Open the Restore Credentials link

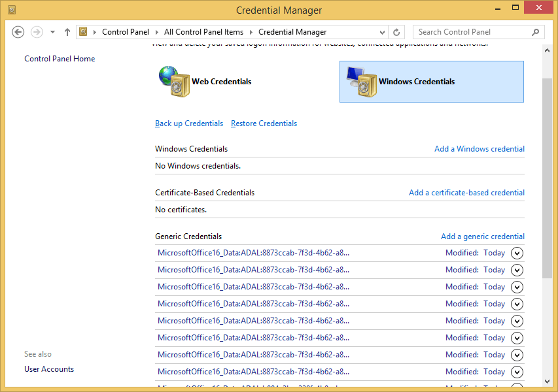(x=264, y=123)
